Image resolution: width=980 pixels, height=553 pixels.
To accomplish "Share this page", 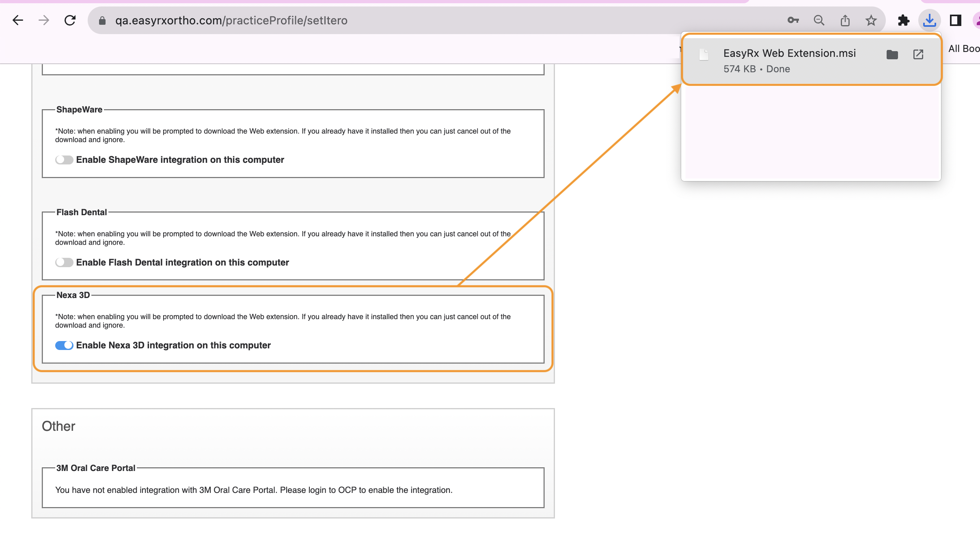I will (845, 20).
